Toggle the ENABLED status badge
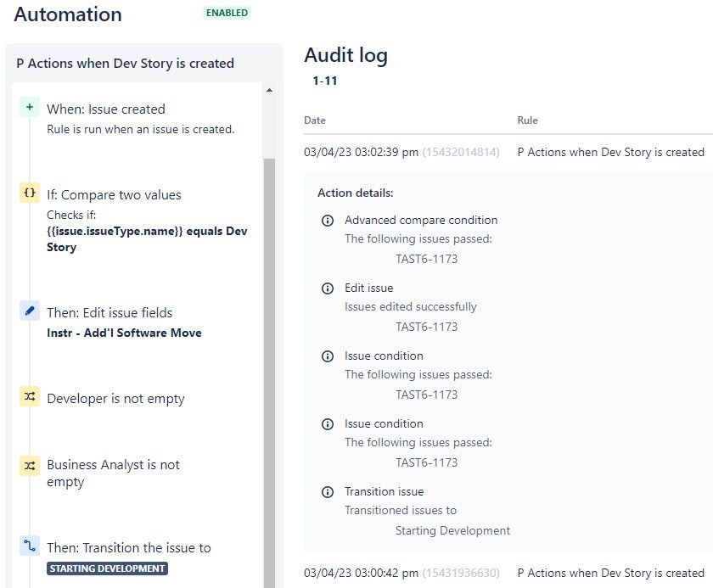The width and height of the screenshot is (713, 588). tap(226, 13)
